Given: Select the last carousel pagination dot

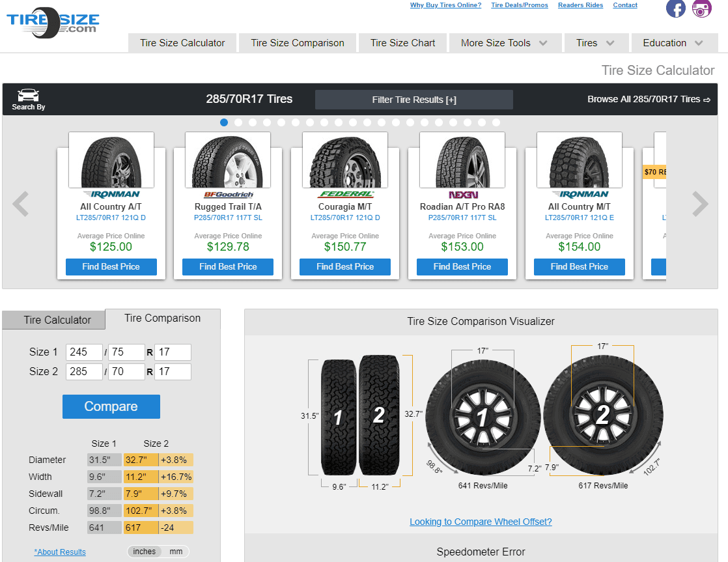Looking at the screenshot, I should point(496,122).
